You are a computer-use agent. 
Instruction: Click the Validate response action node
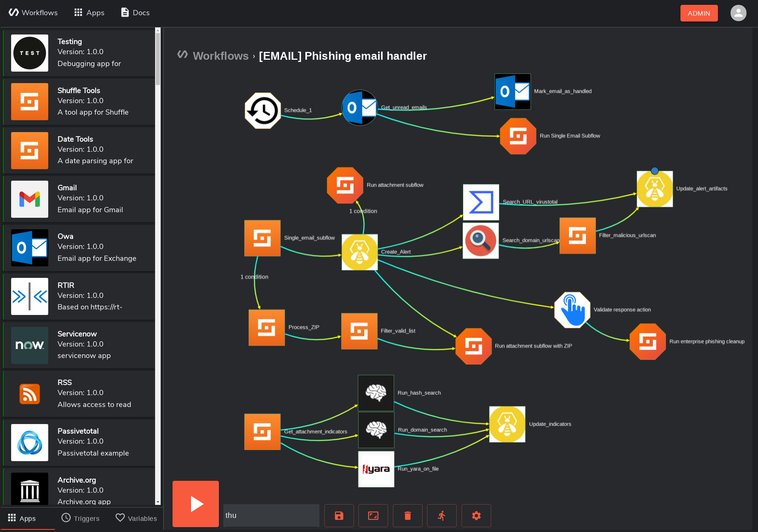coord(572,310)
